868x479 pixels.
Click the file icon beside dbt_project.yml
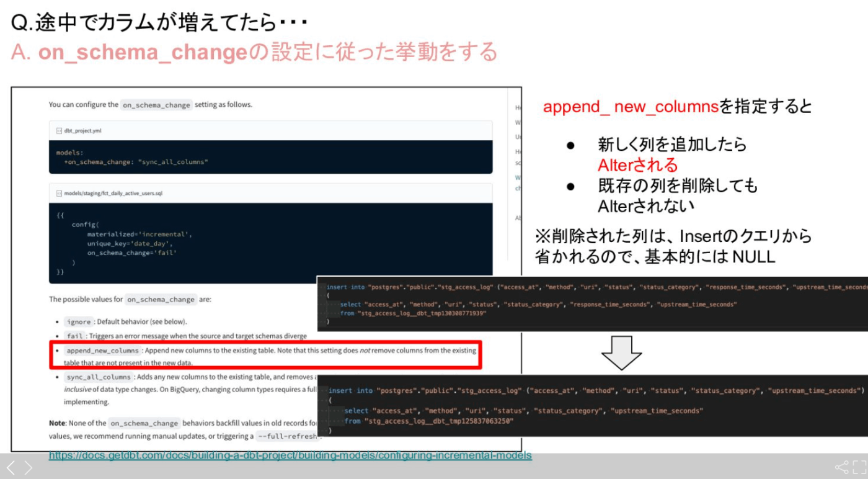click(x=59, y=131)
